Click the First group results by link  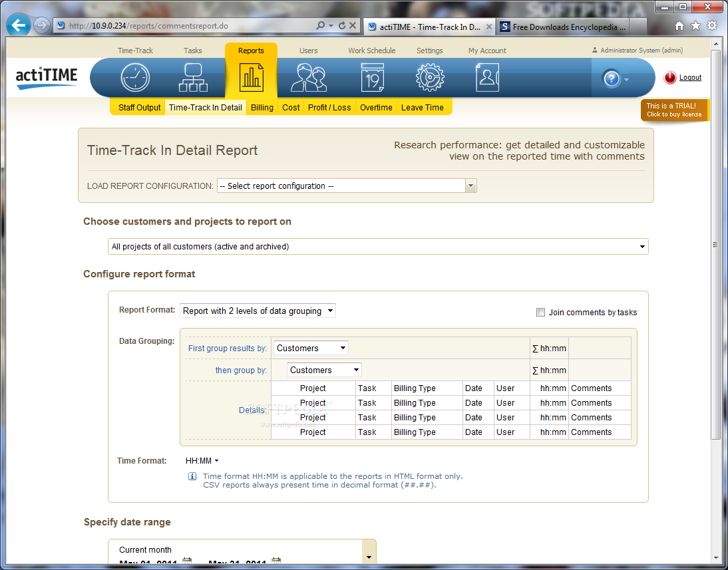click(x=228, y=348)
